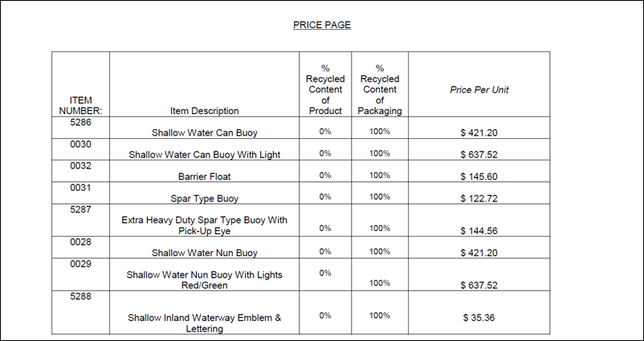Select the Barrier Float description
This screenshot has height=341, width=644.
pyautogui.click(x=205, y=176)
